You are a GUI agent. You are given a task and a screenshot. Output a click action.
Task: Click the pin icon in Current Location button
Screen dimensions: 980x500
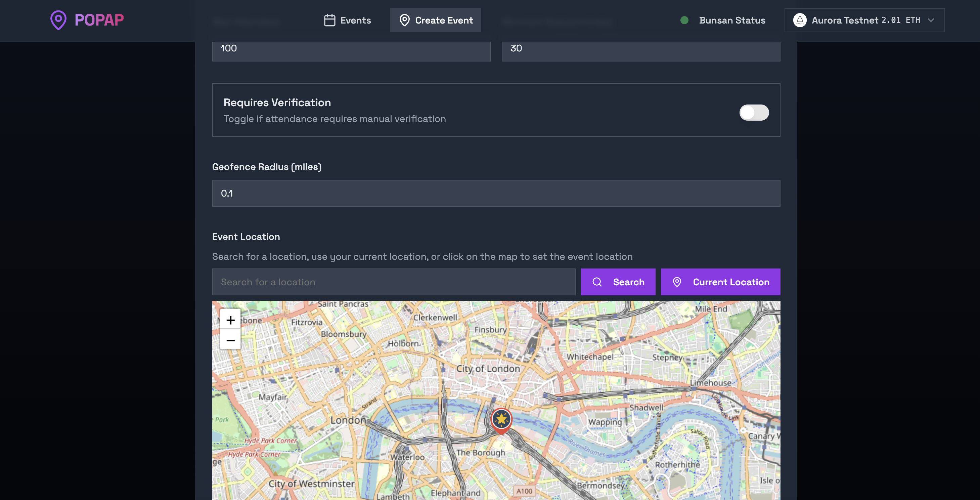tap(677, 282)
